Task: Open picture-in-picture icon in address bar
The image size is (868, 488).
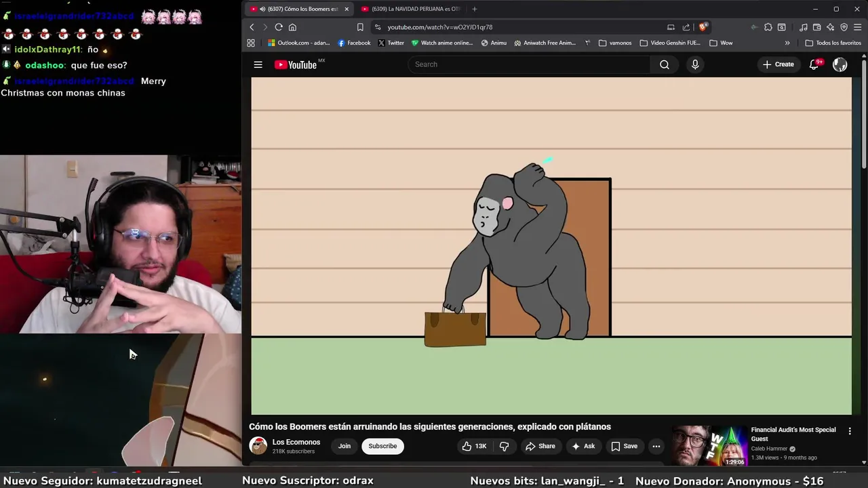Action: tap(671, 27)
